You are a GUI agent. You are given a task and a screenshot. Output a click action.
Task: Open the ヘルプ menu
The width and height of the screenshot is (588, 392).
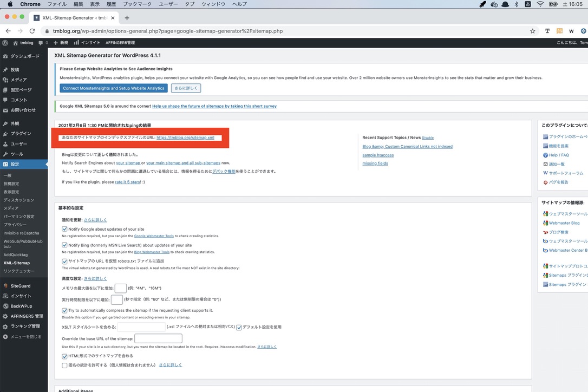240,4
